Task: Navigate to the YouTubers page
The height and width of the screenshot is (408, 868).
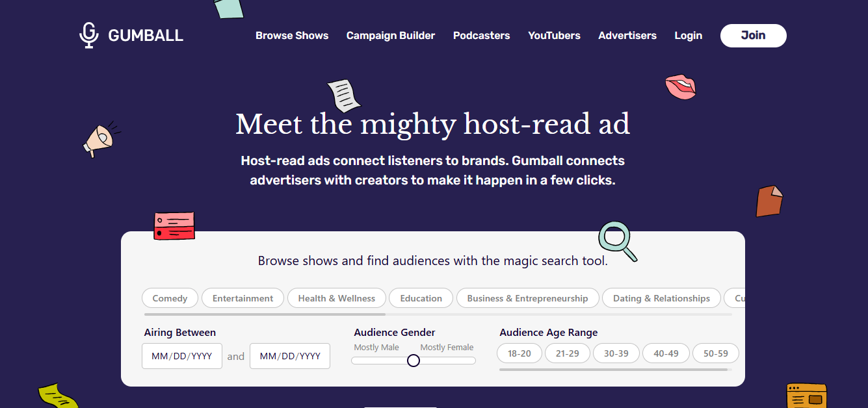Action: (x=555, y=36)
